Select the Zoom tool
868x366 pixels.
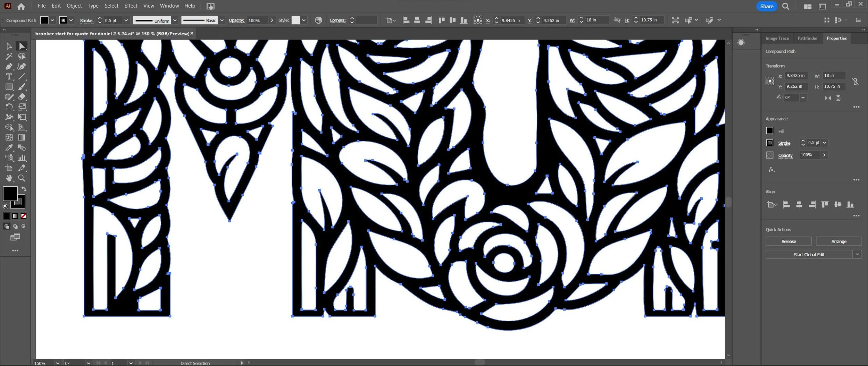coord(22,178)
